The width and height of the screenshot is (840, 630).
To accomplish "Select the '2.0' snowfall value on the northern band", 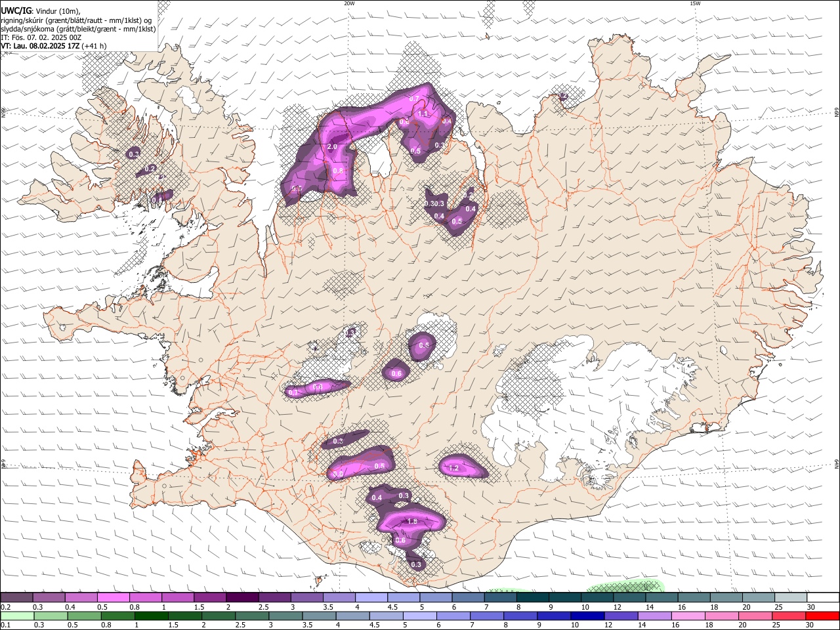I will coord(332,147).
